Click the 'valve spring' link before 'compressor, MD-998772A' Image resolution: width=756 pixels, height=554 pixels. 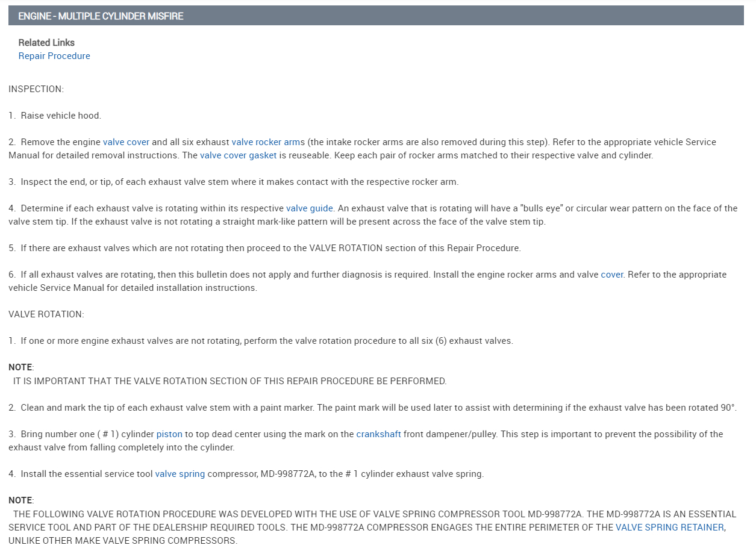tap(180, 474)
